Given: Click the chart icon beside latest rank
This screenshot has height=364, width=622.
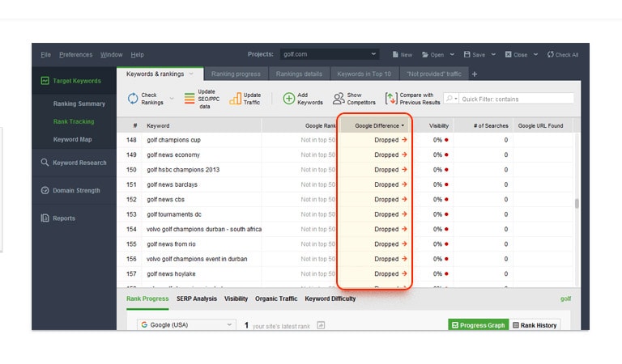Looking at the screenshot, I should click(x=321, y=325).
